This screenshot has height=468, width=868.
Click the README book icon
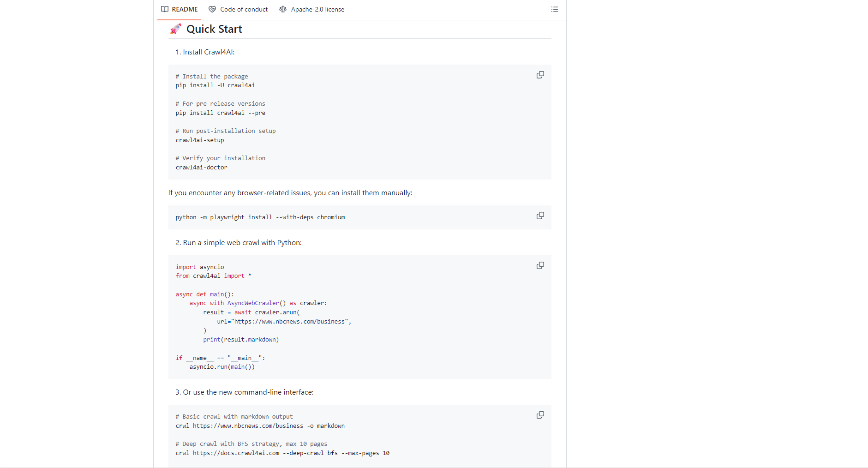(165, 9)
